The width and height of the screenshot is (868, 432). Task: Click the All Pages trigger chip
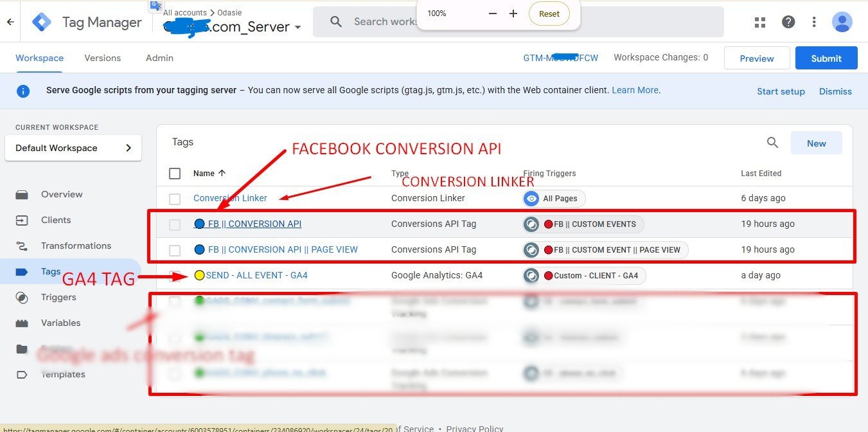coord(554,198)
